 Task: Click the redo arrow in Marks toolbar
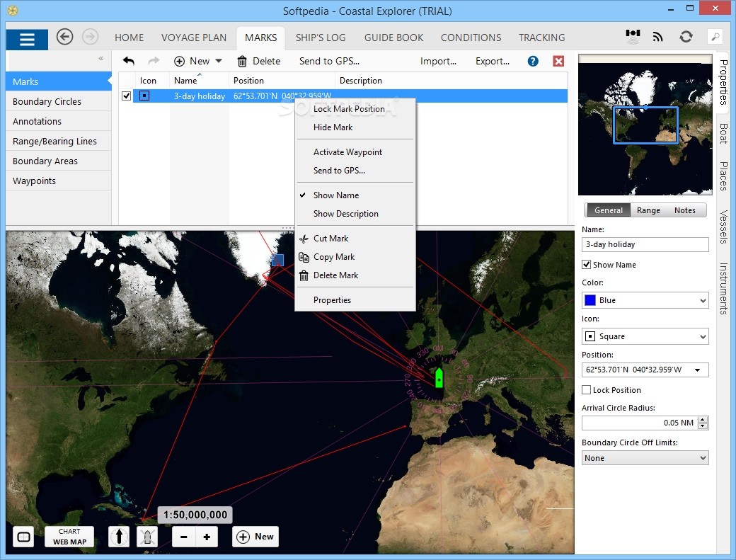point(154,61)
